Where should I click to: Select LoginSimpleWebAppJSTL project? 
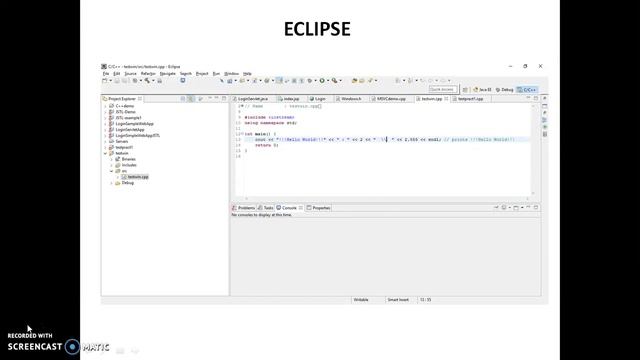coord(138,136)
